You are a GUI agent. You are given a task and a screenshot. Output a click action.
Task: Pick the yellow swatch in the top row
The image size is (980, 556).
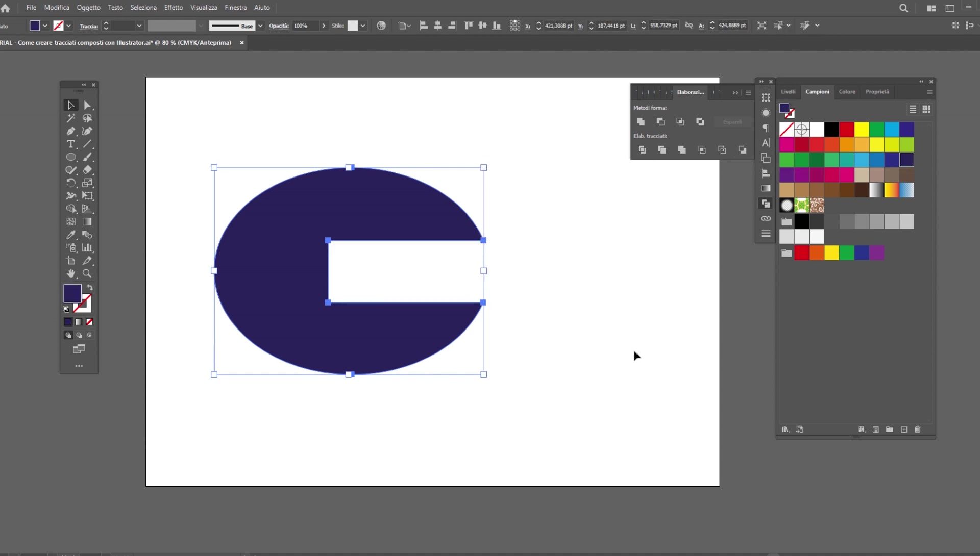[862, 130]
